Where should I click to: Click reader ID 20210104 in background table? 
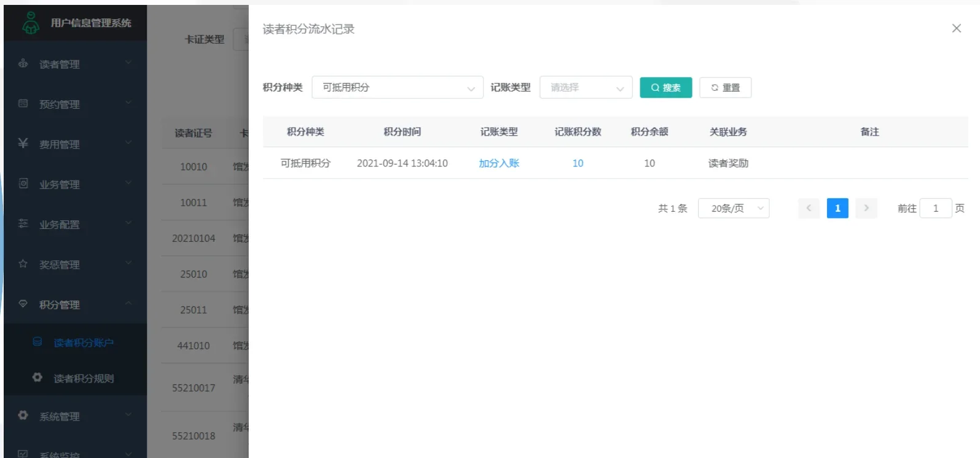[194, 238]
